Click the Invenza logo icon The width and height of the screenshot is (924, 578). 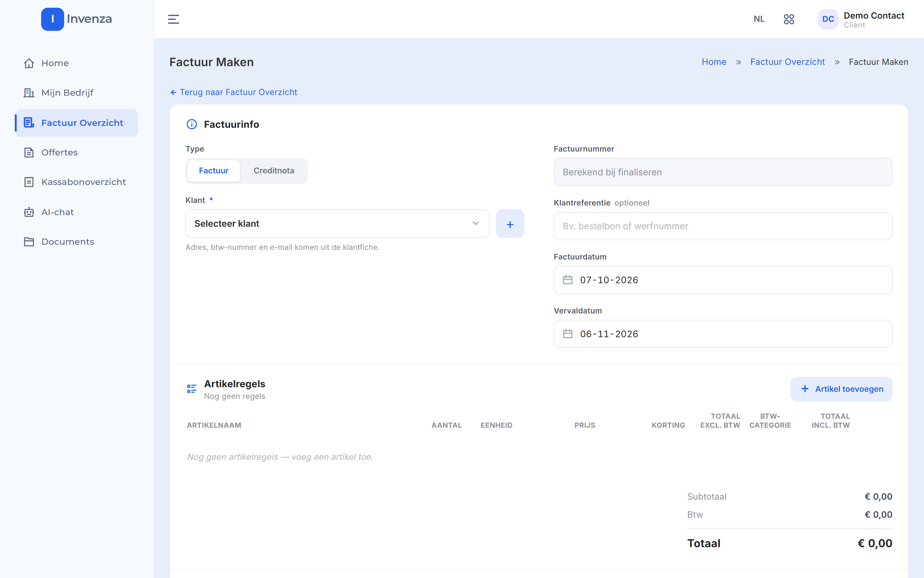coord(52,19)
